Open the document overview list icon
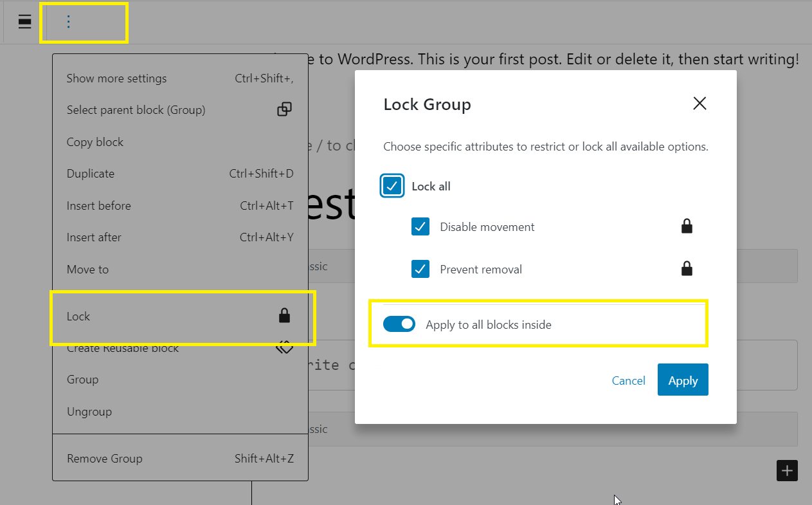 click(24, 21)
